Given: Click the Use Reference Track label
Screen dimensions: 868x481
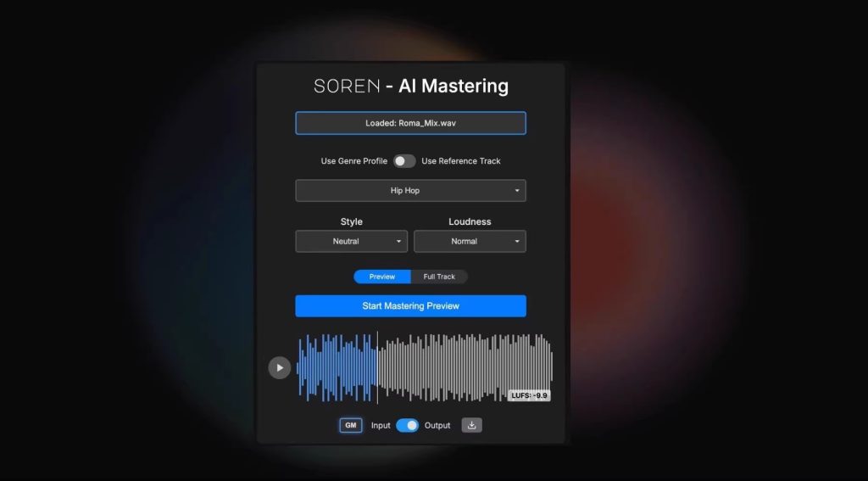Looking at the screenshot, I should pos(461,161).
